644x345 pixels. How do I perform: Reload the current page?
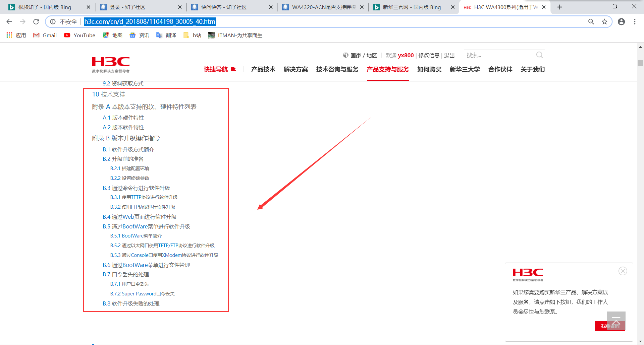tap(36, 22)
